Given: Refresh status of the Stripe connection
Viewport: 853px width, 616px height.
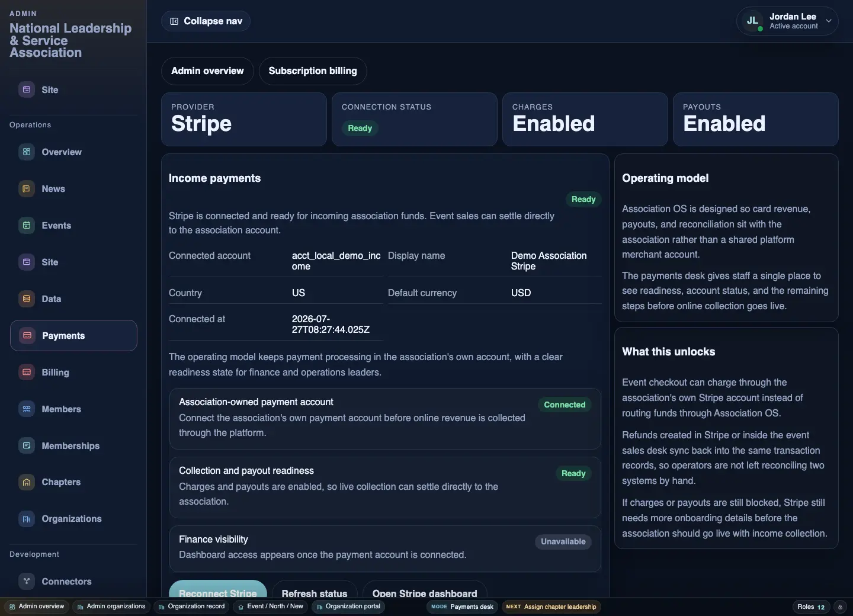Looking at the screenshot, I should tap(315, 589).
